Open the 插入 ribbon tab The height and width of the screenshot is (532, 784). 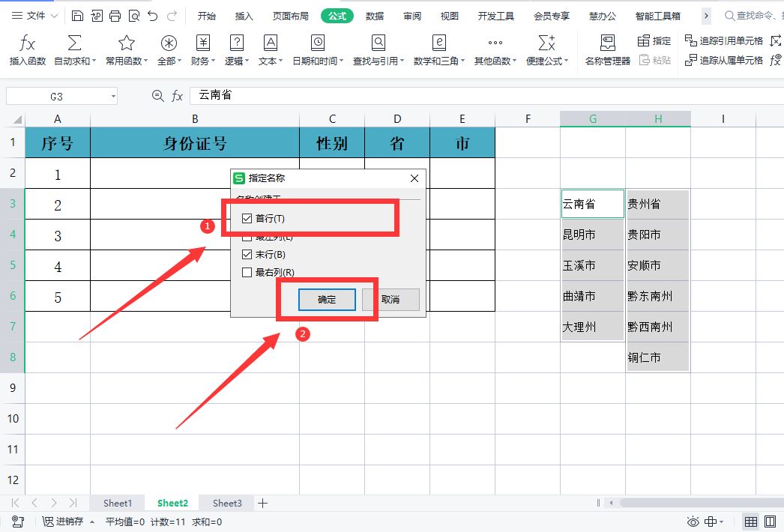(244, 16)
